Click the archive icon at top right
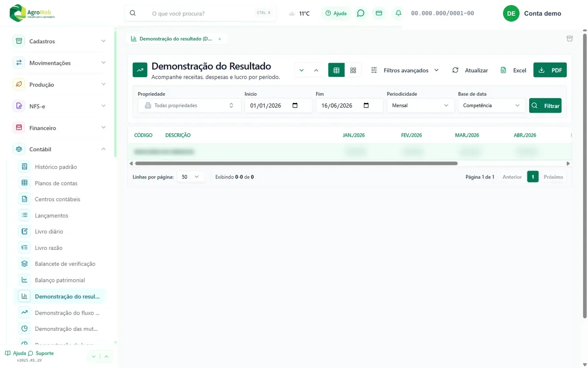 click(x=570, y=39)
